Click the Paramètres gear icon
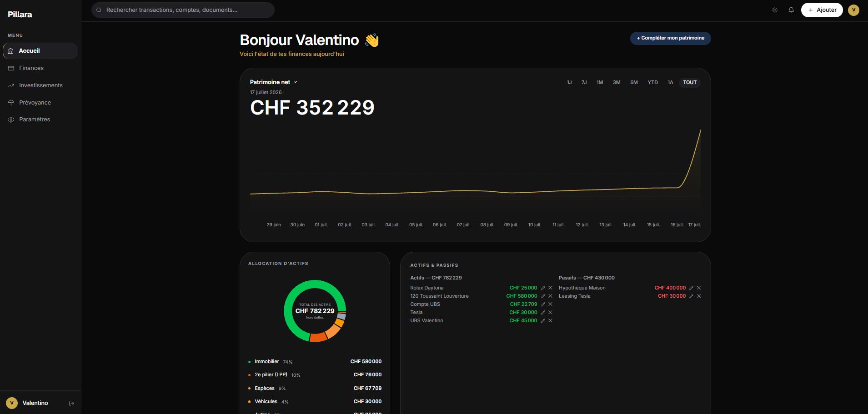 click(11, 120)
